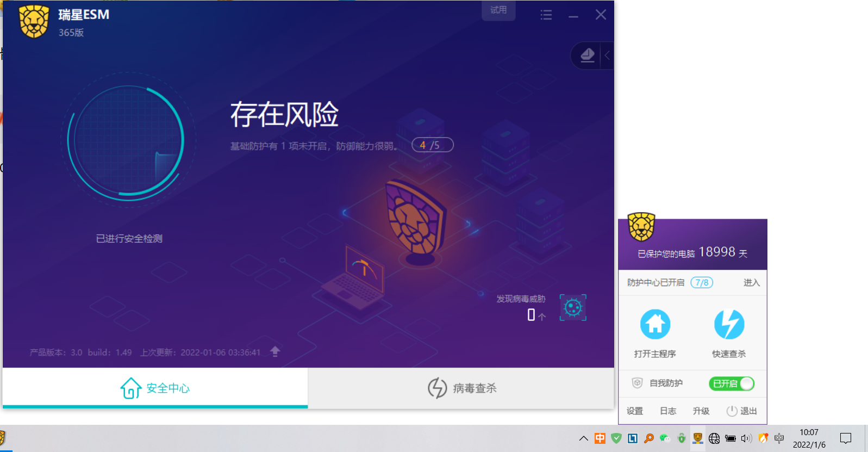Click the lion logo on tray popup

[641, 227]
